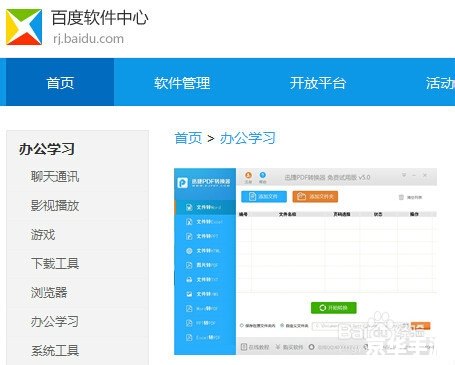
Task: Click the 状态 column header
Action: 378,214
